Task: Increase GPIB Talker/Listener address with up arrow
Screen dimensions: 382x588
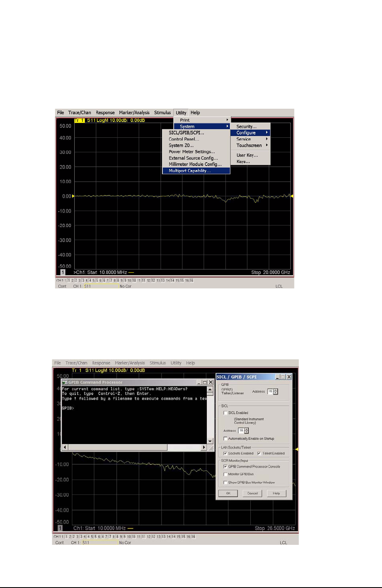Action: 276,390
